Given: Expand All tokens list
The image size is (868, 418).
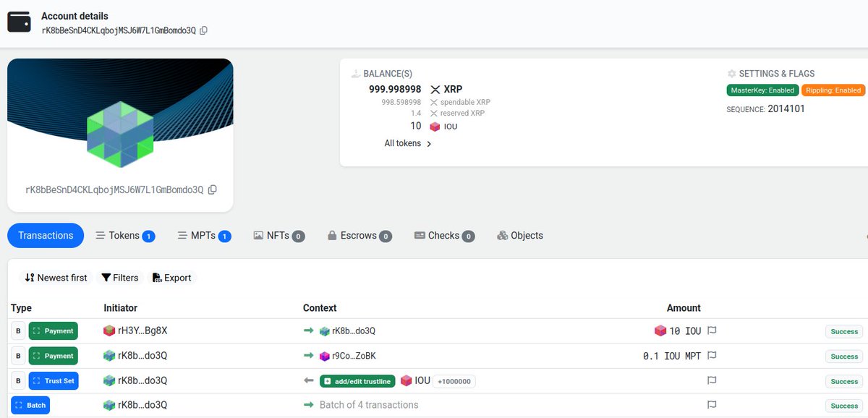Looking at the screenshot, I should pos(408,143).
